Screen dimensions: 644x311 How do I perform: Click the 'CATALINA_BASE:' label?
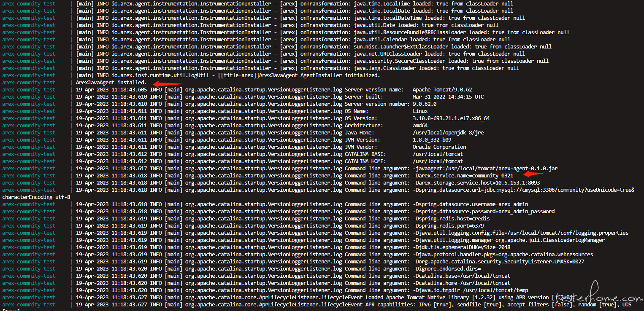[x=365, y=154]
